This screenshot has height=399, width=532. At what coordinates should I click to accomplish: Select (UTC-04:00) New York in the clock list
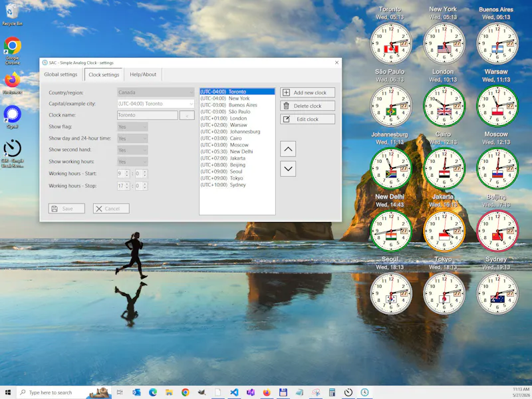237,98
